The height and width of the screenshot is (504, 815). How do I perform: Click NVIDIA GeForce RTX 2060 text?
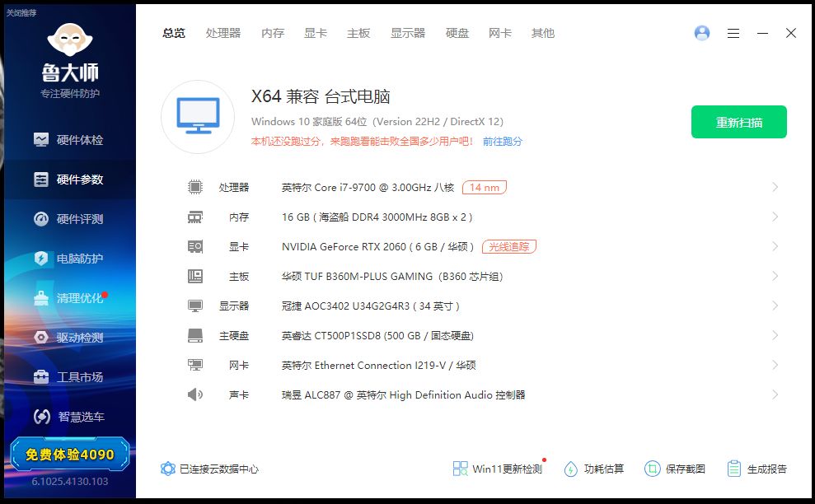tap(378, 247)
